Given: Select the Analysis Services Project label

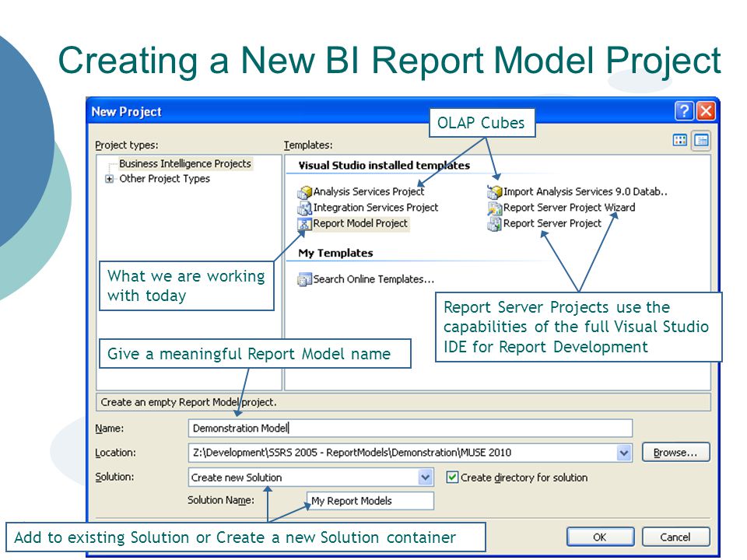Looking at the screenshot, I should [x=368, y=192].
